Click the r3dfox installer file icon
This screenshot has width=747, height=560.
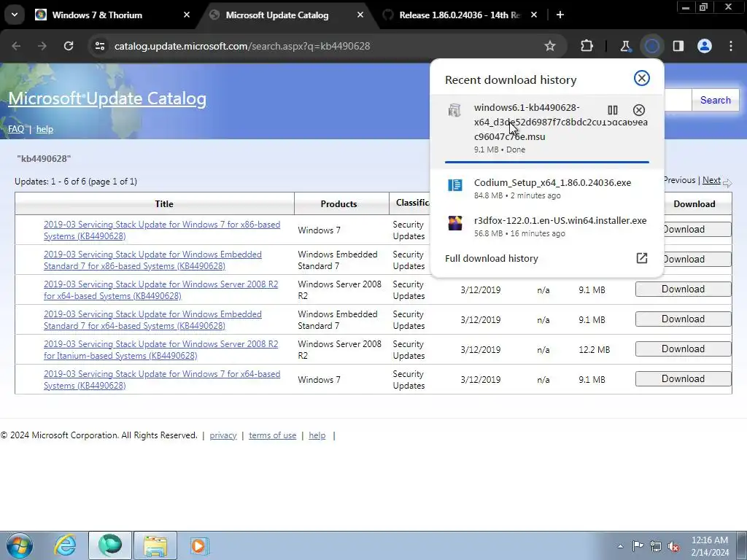pos(455,223)
